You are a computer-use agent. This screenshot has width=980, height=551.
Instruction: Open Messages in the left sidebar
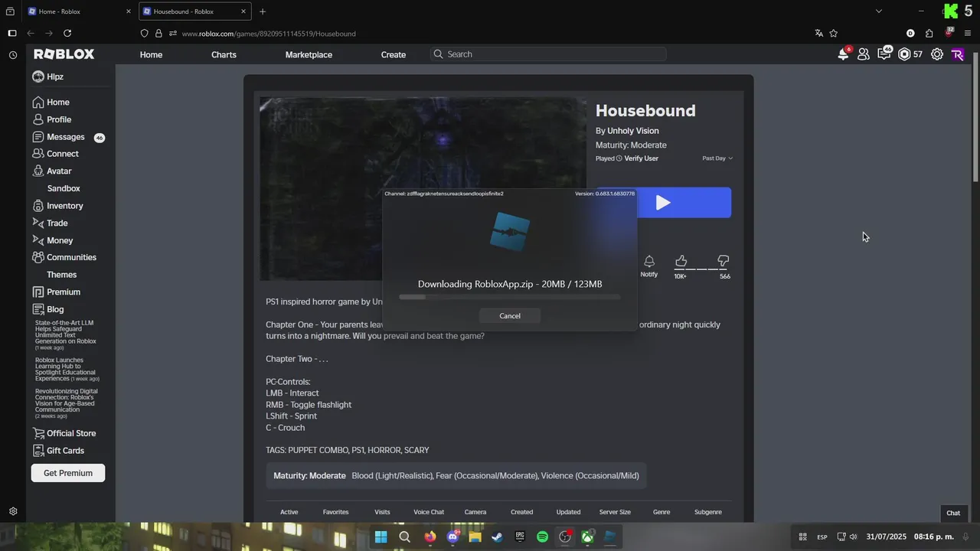pyautogui.click(x=66, y=137)
